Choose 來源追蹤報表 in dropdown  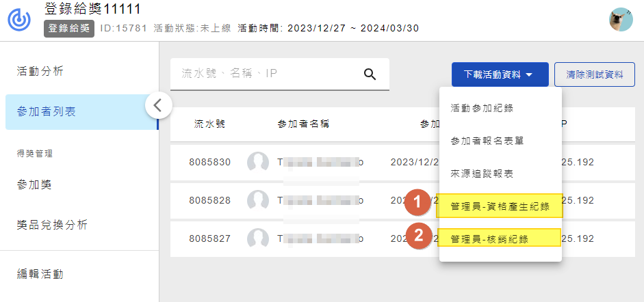coord(482,174)
